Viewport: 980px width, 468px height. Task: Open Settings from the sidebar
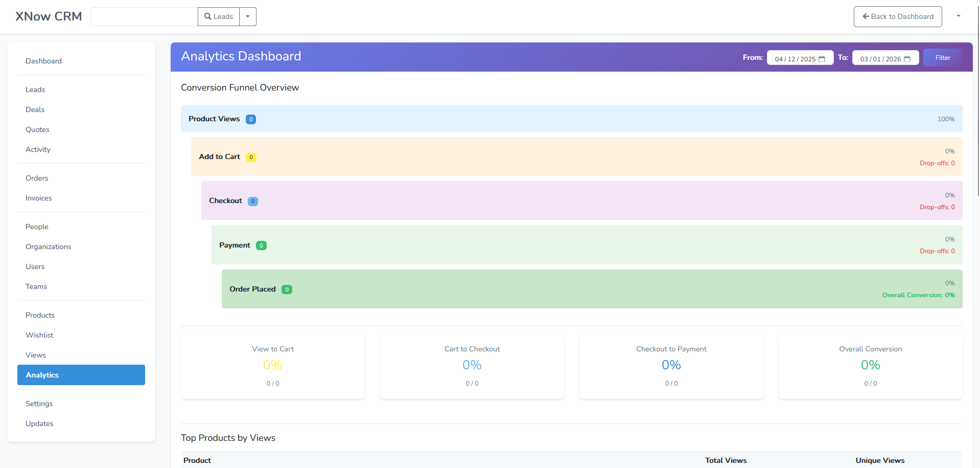click(39, 404)
